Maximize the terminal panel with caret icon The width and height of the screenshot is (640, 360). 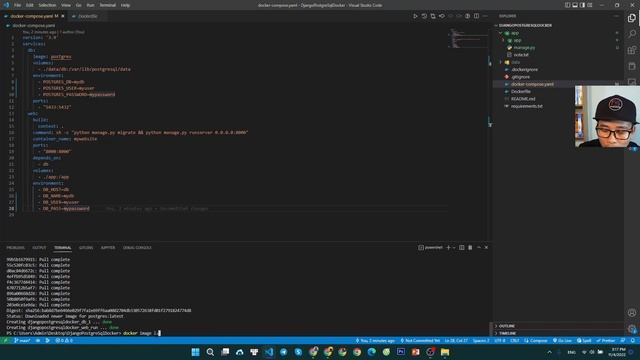point(479,247)
